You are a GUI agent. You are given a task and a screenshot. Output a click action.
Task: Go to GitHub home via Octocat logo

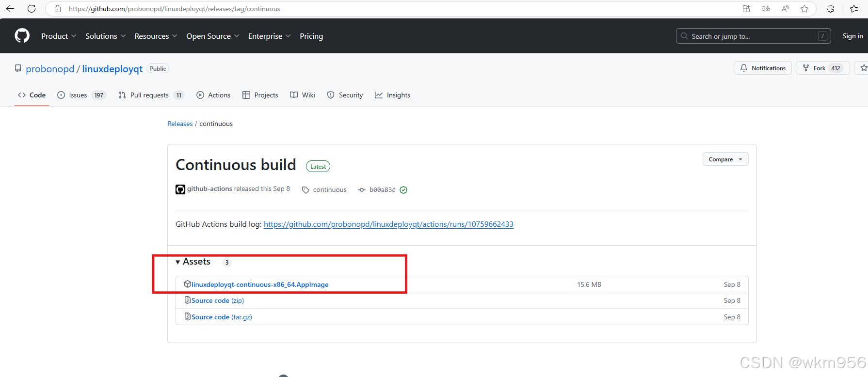(x=22, y=36)
